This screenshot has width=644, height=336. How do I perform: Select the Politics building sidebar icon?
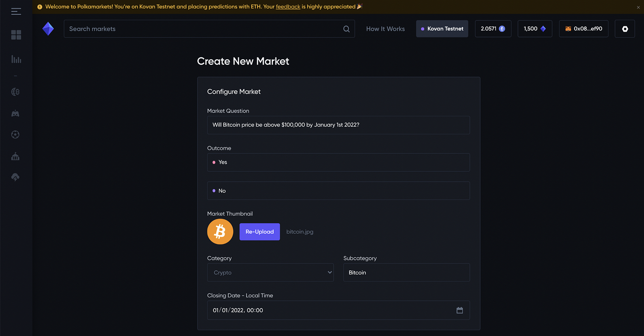[15, 156]
